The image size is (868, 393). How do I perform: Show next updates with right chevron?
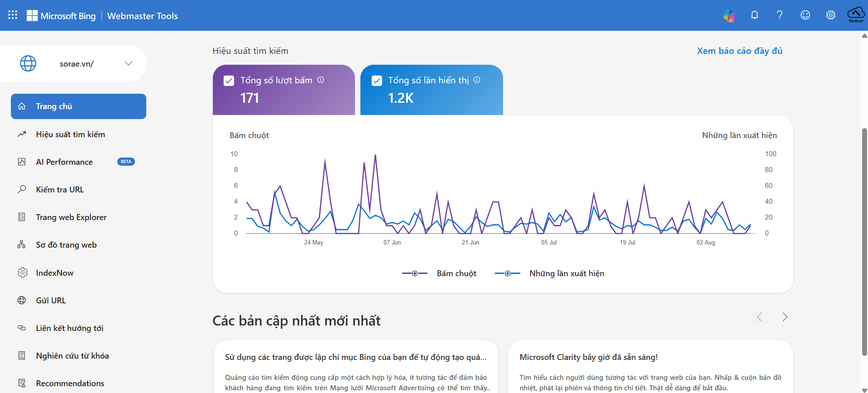pyautogui.click(x=785, y=317)
